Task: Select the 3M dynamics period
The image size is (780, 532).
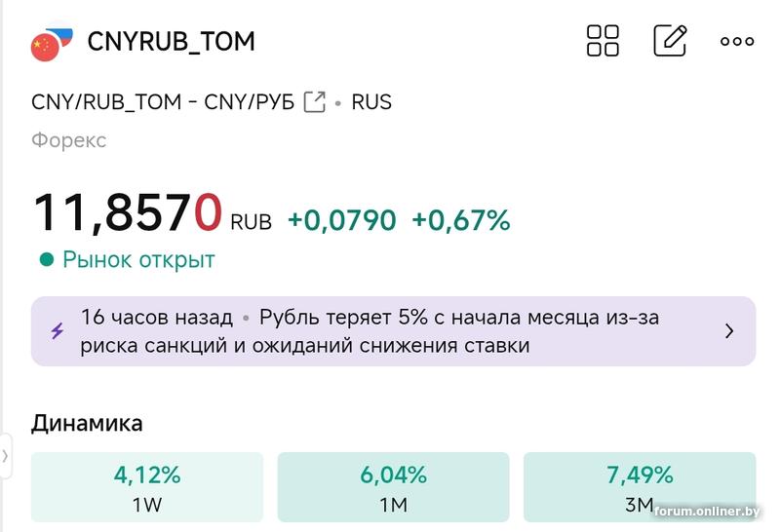Action: [639, 487]
